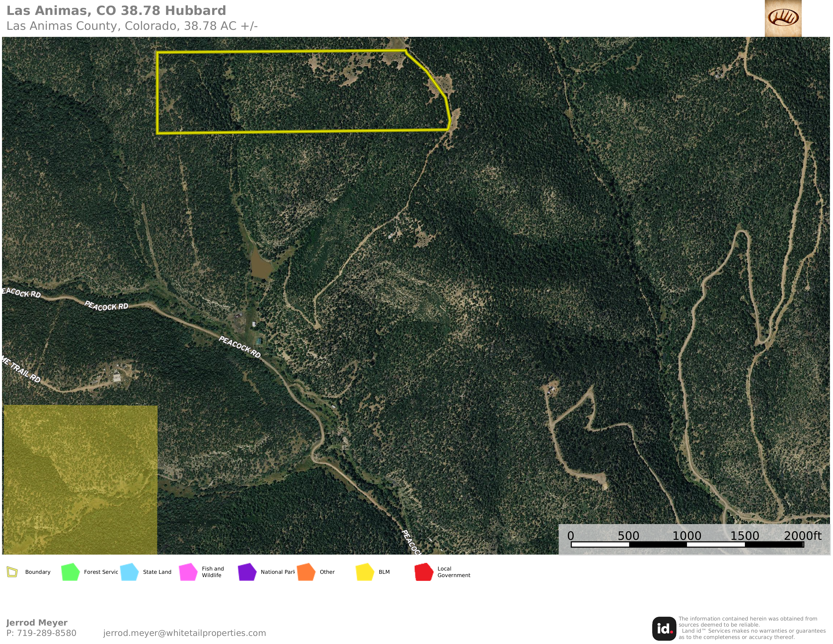833x644 pixels.
Task: Click the Las Animas Hubbard map title
Action: click(x=116, y=10)
